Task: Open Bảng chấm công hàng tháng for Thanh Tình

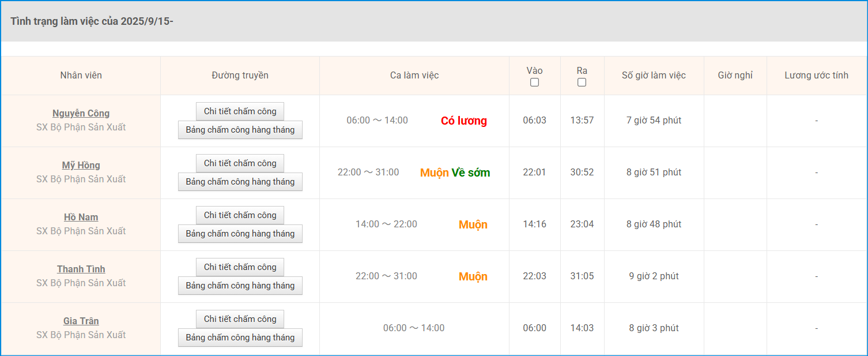Action: click(x=240, y=286)
